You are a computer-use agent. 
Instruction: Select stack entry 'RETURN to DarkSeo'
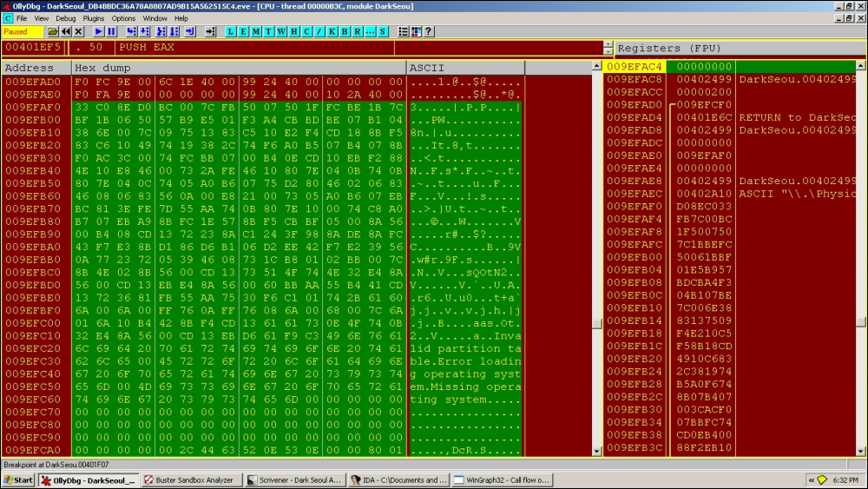click(x=797, y=117)
